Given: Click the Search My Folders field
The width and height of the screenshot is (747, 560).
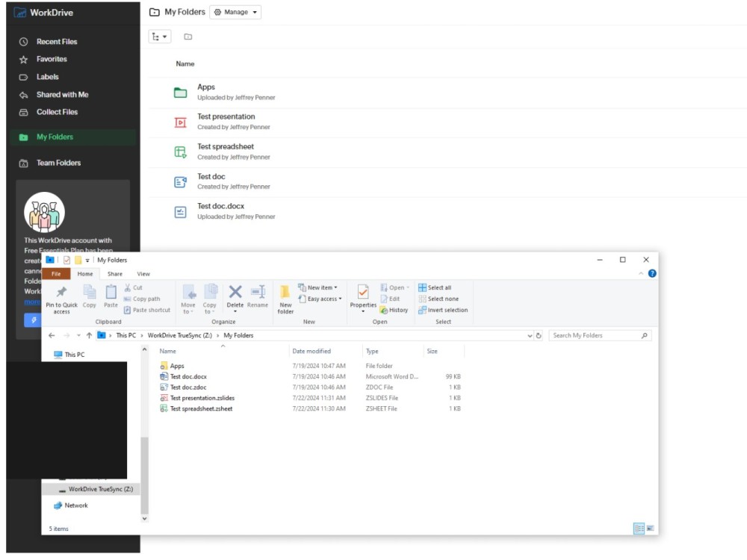Looking at the screenshot, I should click(600, 336).
